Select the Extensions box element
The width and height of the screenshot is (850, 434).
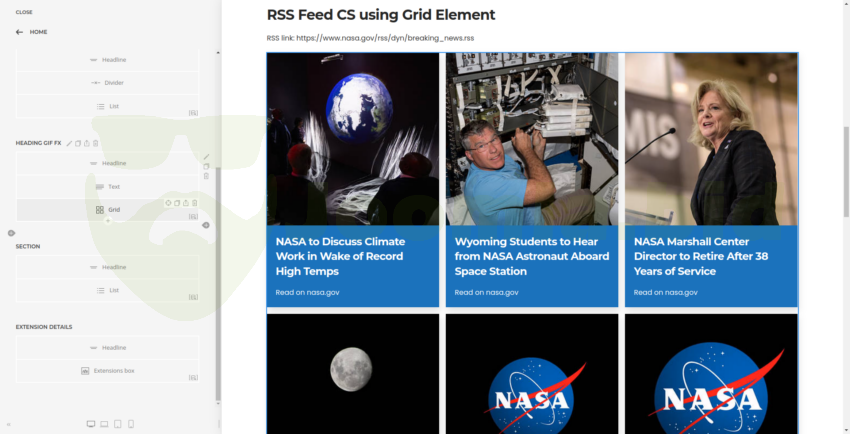[107, 371]
